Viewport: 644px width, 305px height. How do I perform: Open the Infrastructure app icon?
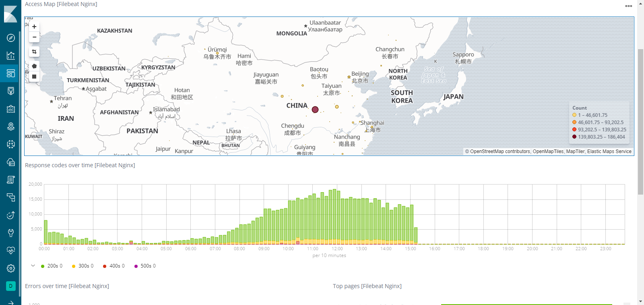[11, 162]
